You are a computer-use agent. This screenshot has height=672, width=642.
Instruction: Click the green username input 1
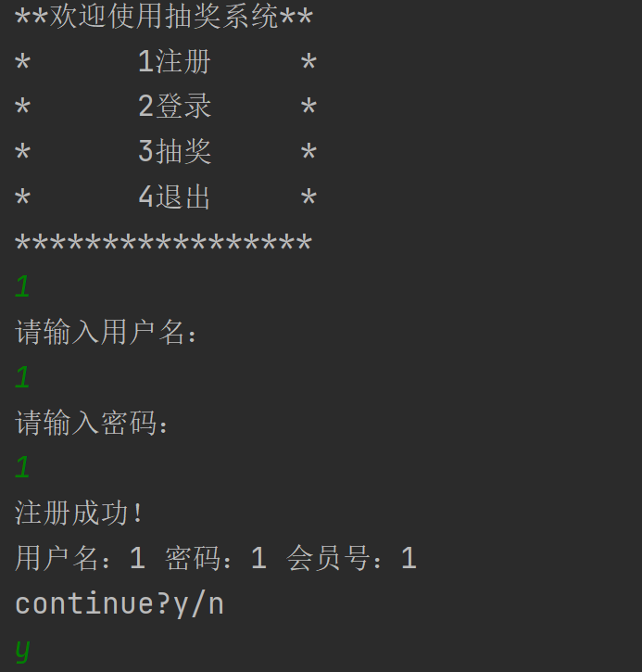[x=22, y=377]
